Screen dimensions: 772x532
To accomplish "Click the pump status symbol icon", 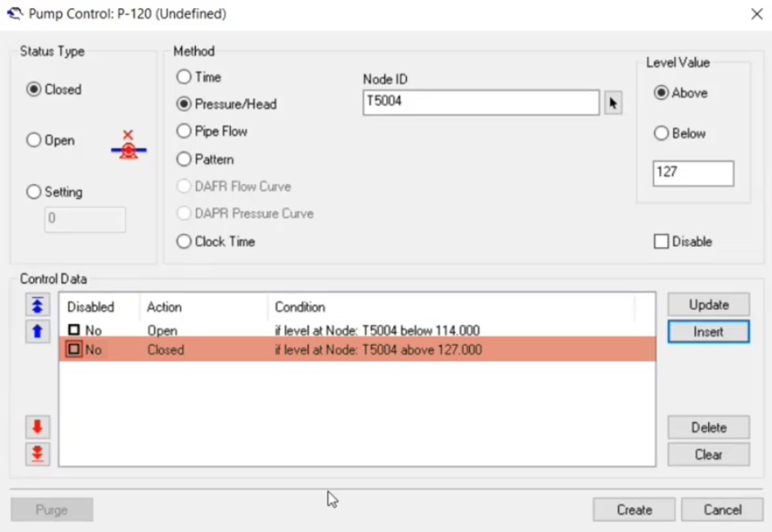I will coord(128,145).
